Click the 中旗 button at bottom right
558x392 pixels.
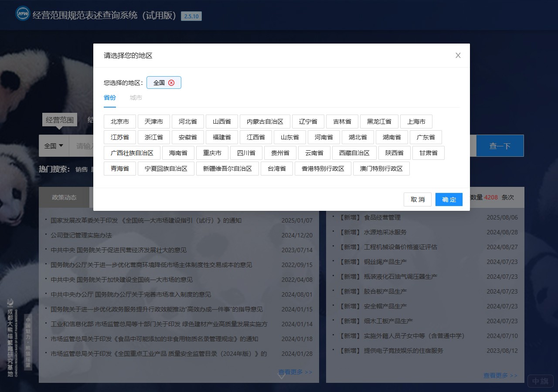pos(540,381)
